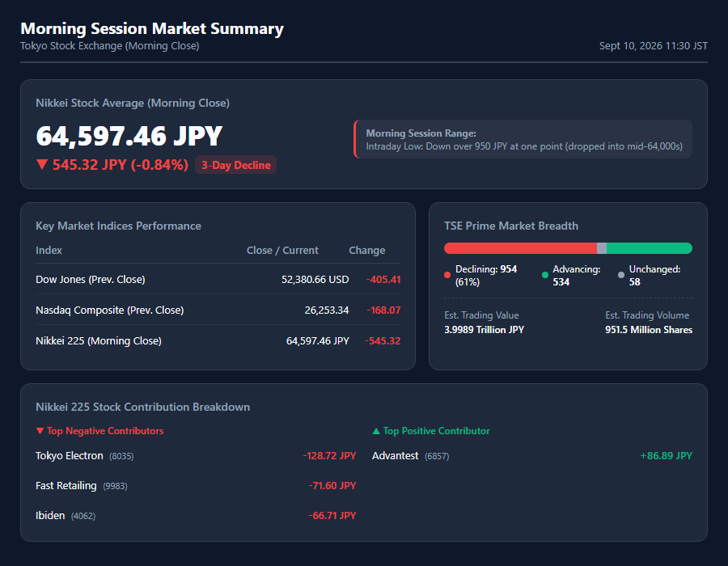Click the Nikkei 225 Stock Contribution Breakdown heading
This screenshot has width=728, height=566.
point(143,407)
